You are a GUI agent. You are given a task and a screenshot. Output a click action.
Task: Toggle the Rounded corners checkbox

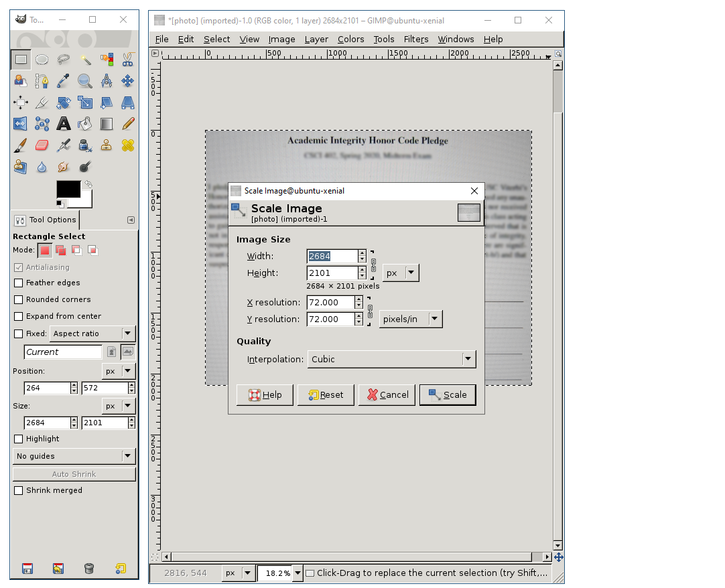click(x=19, y=300)
